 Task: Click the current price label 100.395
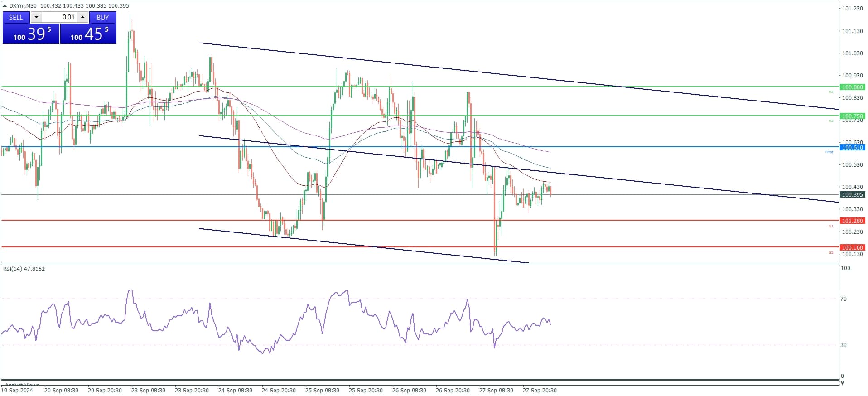[x=852, y=194]
